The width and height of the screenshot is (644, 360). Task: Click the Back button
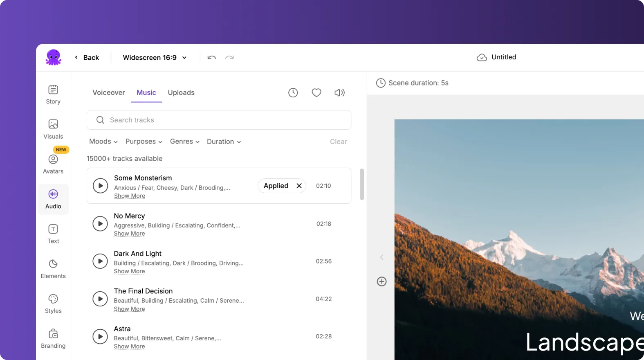(x=87, y=58)
